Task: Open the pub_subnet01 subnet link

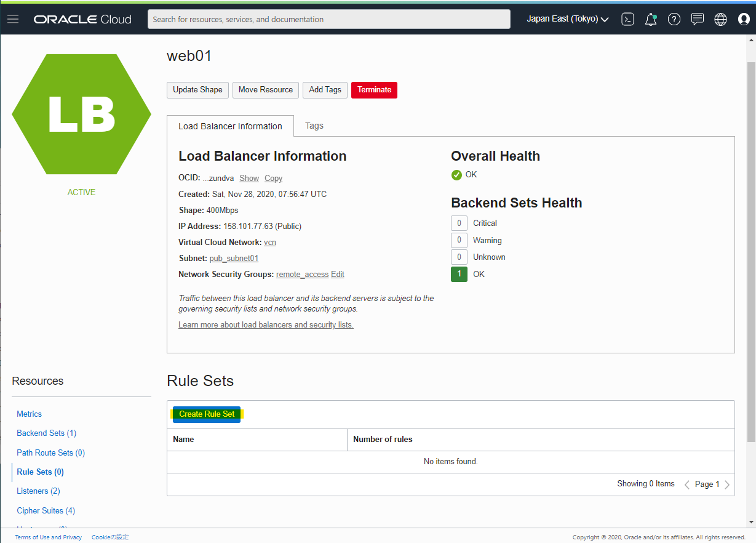Action: pos(234,259)
